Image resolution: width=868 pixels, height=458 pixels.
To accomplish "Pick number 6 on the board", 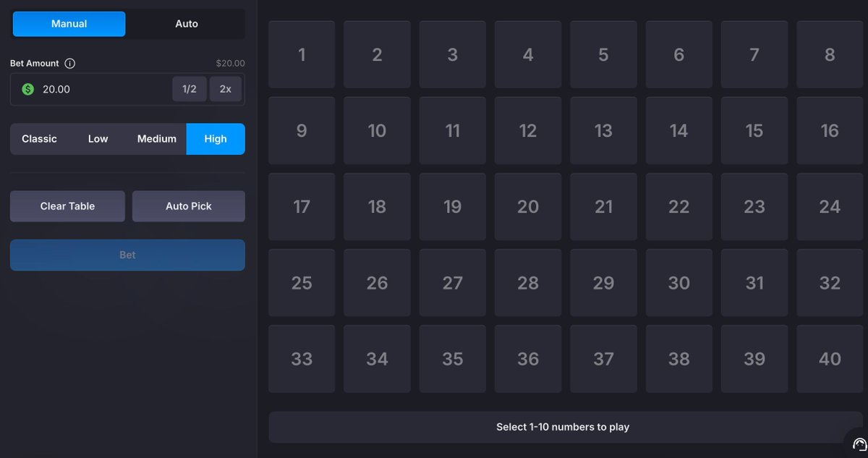I will pyautogui.click(x=678, y=55).
